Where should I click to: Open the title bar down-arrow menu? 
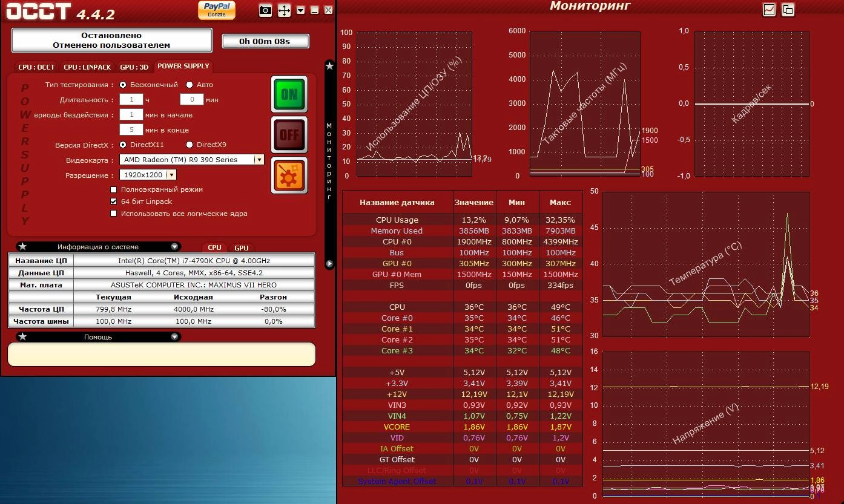[x=301, y=10]
